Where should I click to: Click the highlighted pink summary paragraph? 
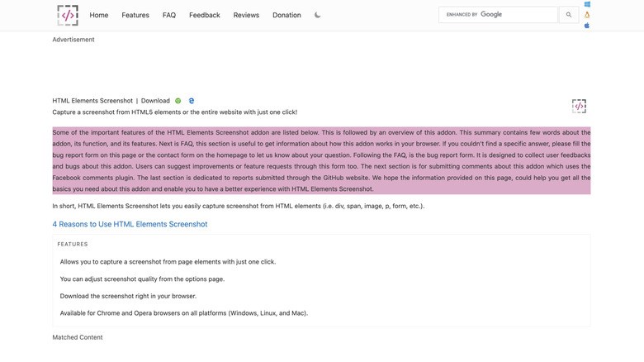(321, 160)
